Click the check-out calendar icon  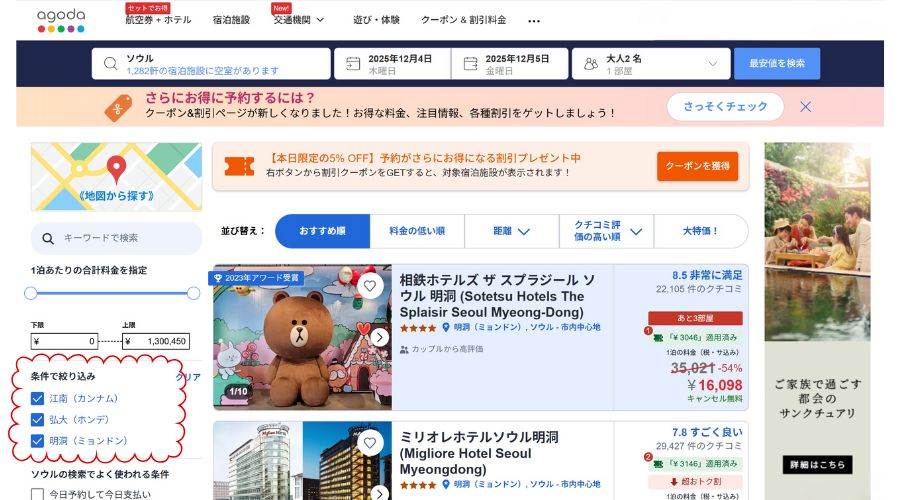pos(470,64)
